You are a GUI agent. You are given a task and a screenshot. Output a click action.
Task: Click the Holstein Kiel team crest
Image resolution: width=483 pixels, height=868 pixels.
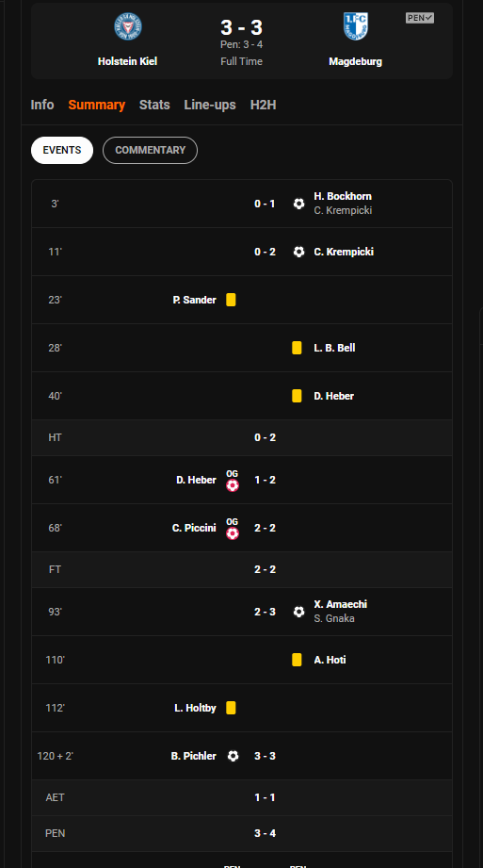point(128,26)
